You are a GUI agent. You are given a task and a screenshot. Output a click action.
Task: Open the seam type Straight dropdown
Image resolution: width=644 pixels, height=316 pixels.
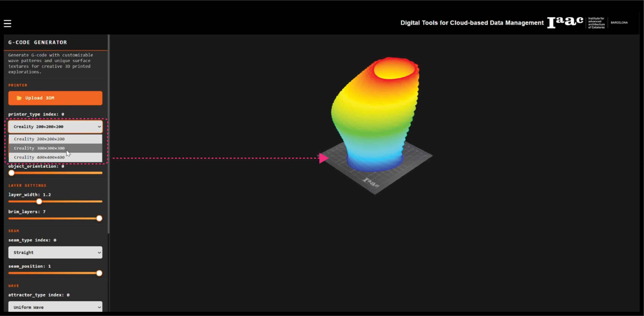pos(55,252)
